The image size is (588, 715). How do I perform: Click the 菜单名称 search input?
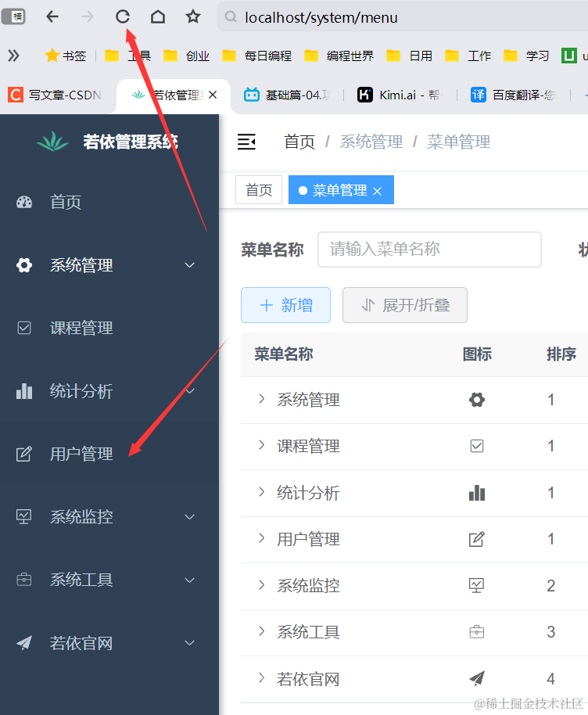click(x=429, y=250)
